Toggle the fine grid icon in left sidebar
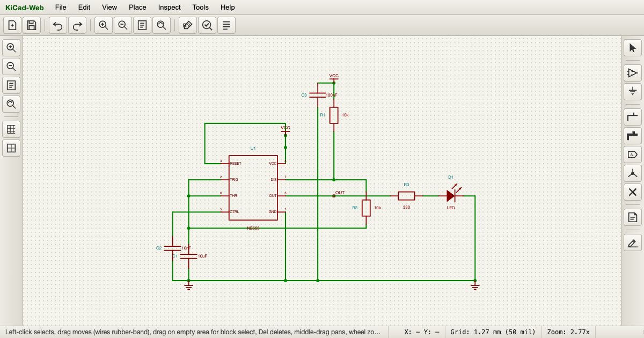The image size is (644, 338). pyautogui.click(x=11, y=129)
